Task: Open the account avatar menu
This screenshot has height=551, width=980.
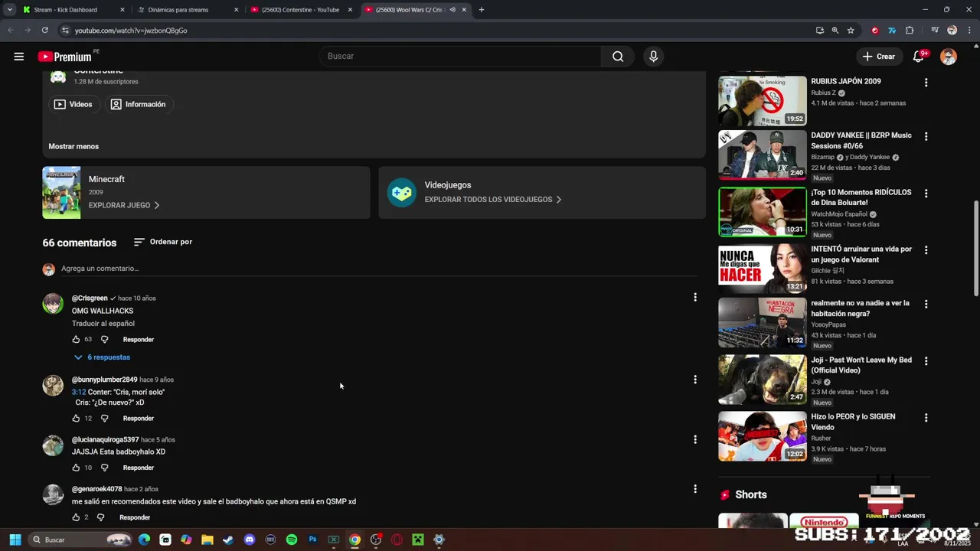Action: tap(949, 57)
